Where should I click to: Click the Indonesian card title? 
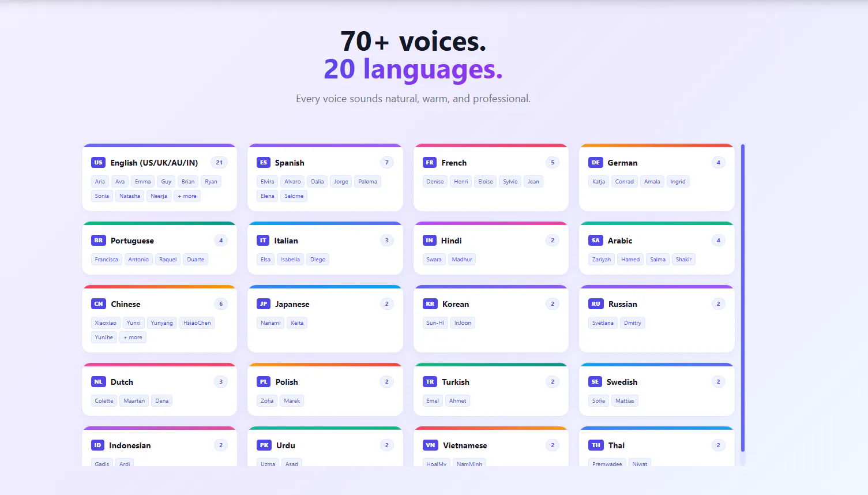click(x=130, y=445)
